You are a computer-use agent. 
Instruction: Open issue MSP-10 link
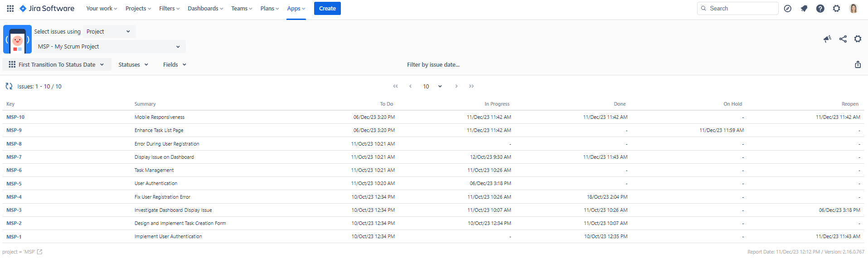click(x=15, y=117)
